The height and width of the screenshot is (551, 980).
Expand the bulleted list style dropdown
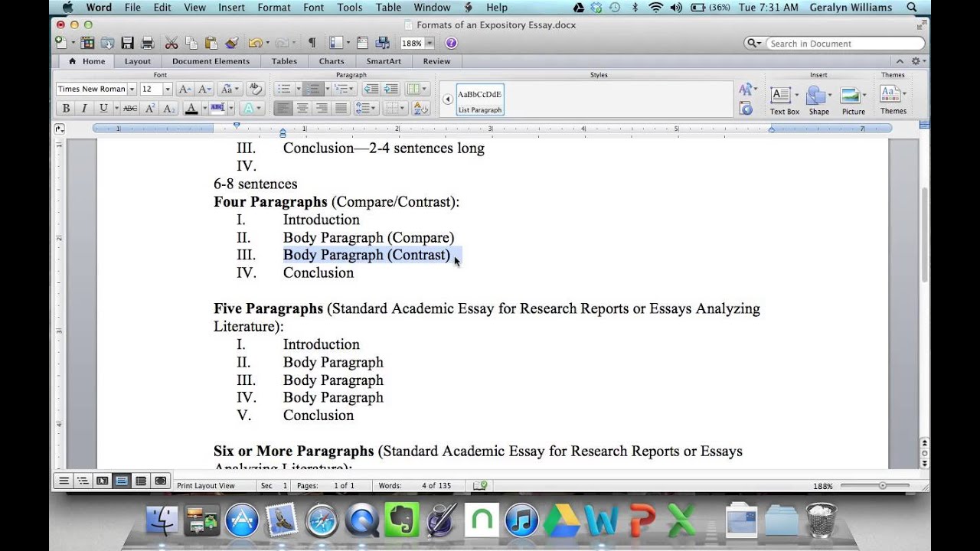pos(297,90)
